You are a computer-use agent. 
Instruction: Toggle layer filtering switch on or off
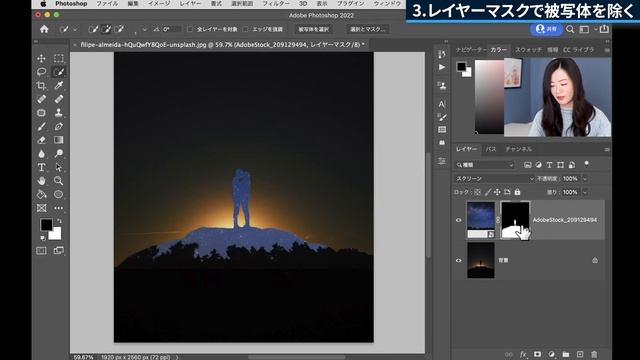pyautogui.click(x=587, y=164)
